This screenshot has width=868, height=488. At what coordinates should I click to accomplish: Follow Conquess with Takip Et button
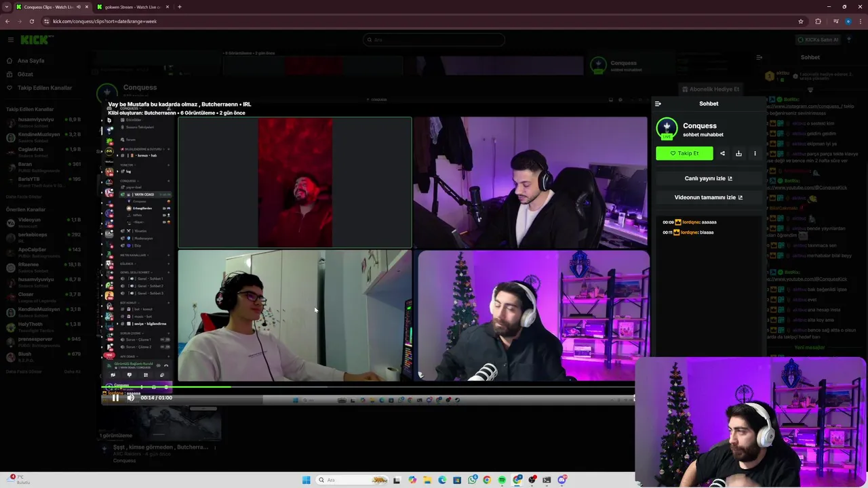(684, 153)
